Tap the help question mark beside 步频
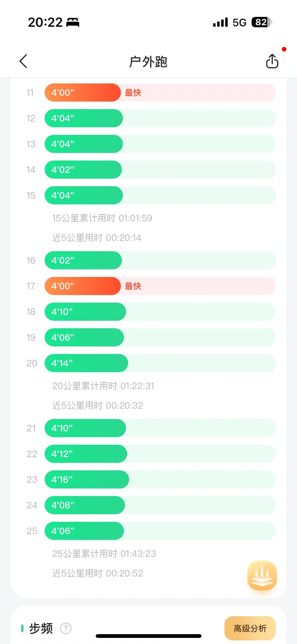Image resolution: width=297 pixels, height=644 pixels. (x=66, y=628)
